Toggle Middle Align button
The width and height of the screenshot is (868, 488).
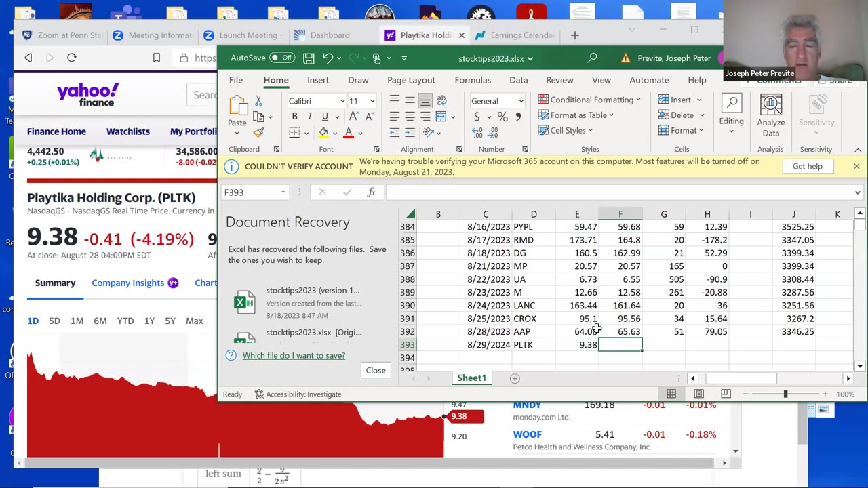(x=410, y=100)
